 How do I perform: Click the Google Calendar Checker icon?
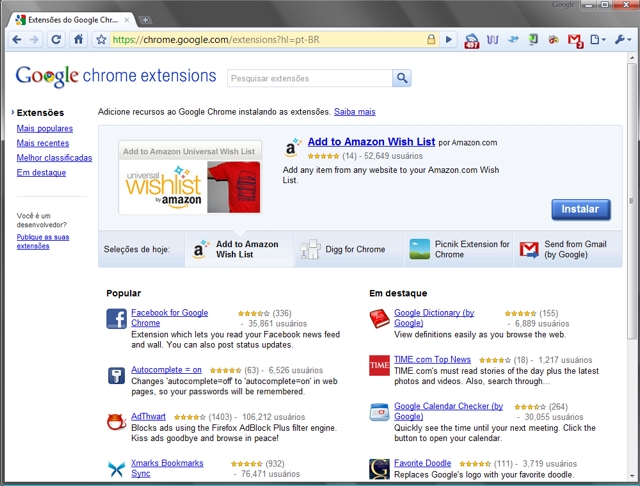pyautogui.click(x=380, y=412)
